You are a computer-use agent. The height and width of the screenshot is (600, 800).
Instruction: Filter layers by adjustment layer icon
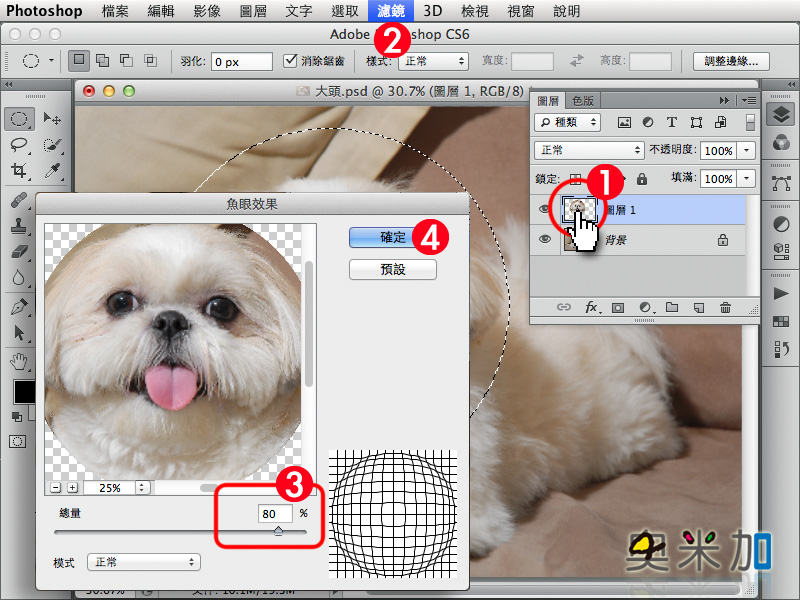648,122
